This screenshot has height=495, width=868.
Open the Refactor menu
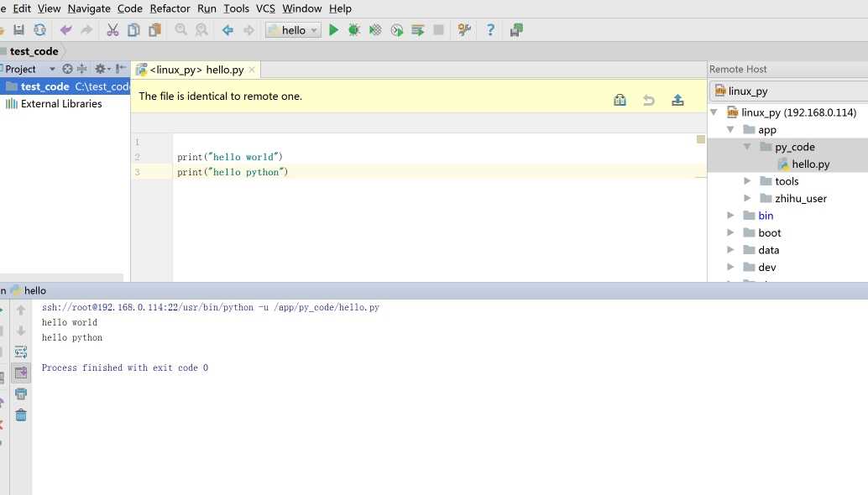click(x=170, y=8)
